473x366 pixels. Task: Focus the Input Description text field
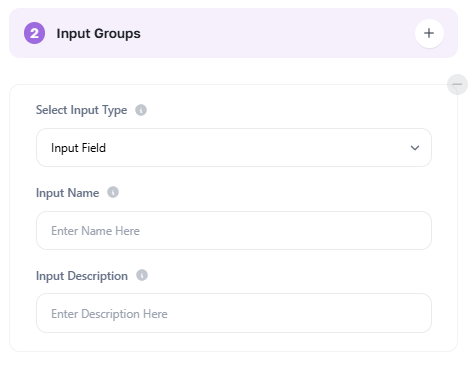[234, 313]
